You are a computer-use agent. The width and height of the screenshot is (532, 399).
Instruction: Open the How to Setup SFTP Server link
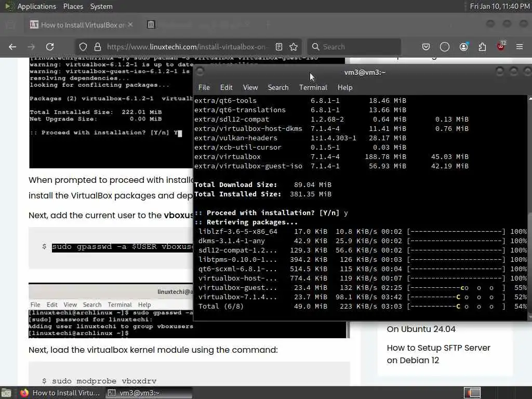pos(438,354)
